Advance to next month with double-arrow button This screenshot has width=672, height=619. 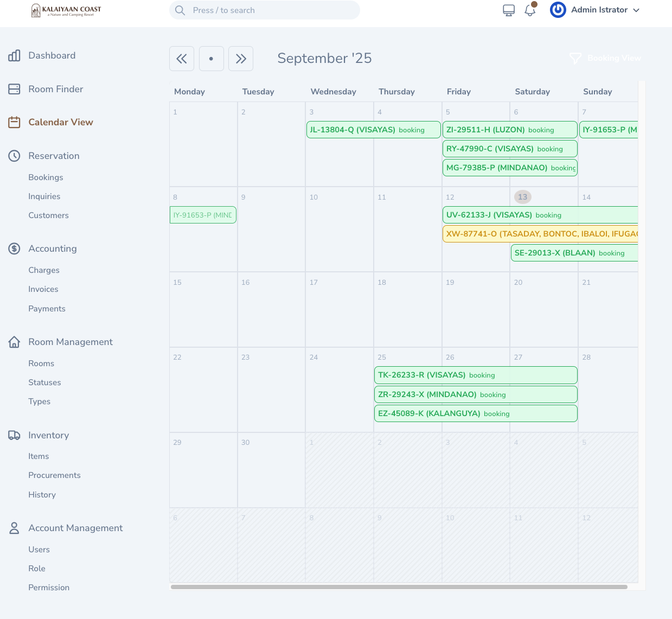tap(241, 58)
